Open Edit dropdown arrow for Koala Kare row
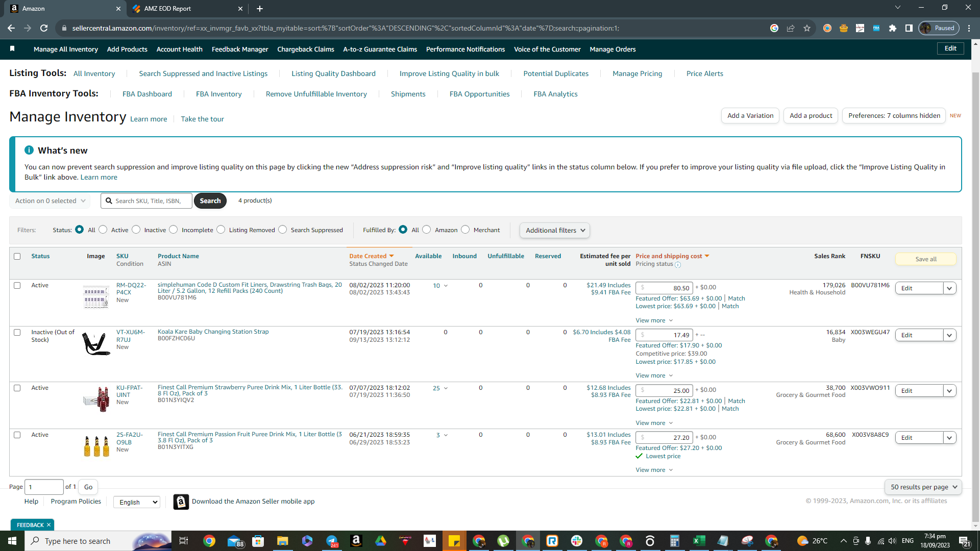The image size is (980, 551). pos(949,335)
